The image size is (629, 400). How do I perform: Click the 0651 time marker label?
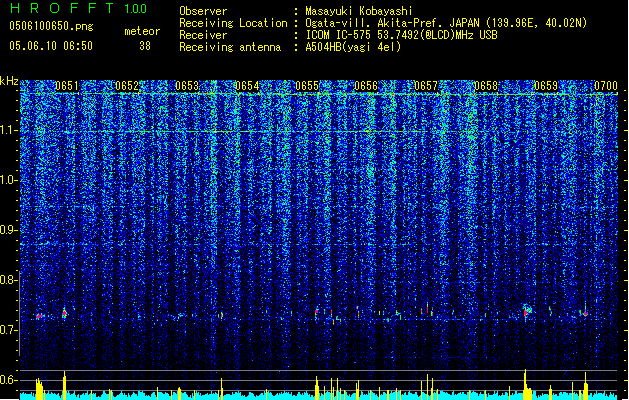[x=67, y=86]
